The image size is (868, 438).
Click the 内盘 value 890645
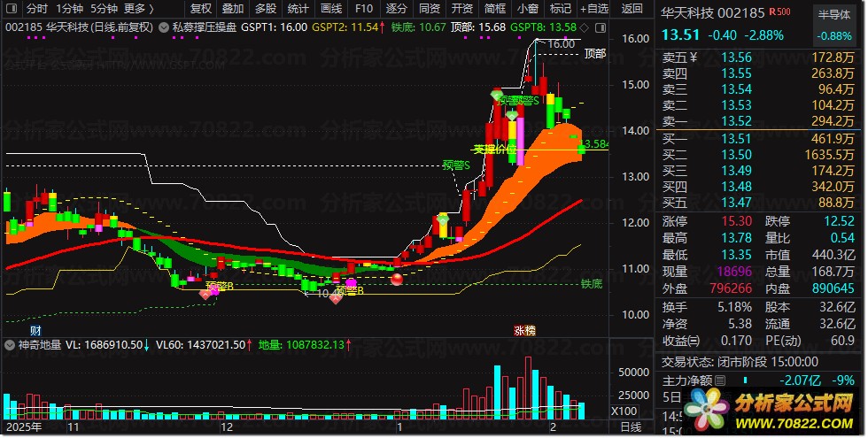pos(833,288)
